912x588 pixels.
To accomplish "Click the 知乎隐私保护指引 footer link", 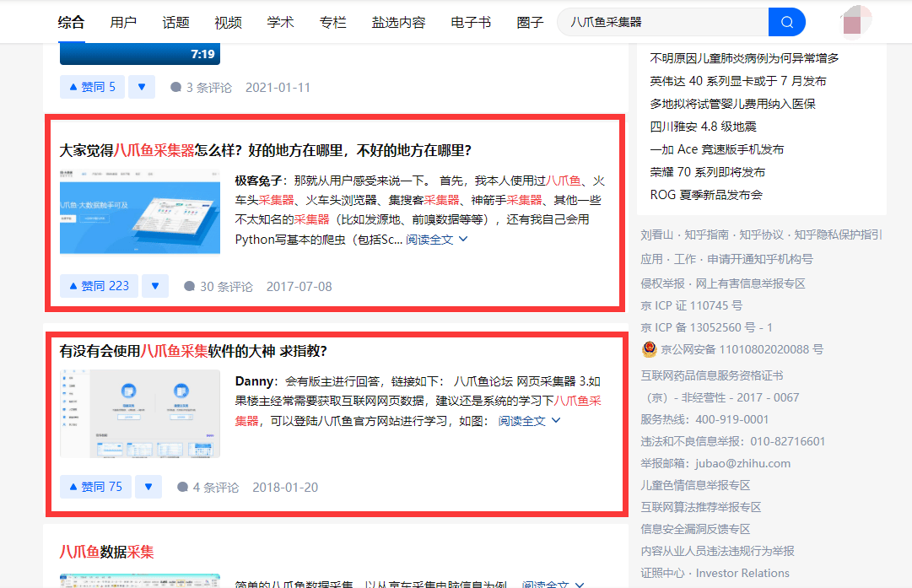I will point(838,235).
